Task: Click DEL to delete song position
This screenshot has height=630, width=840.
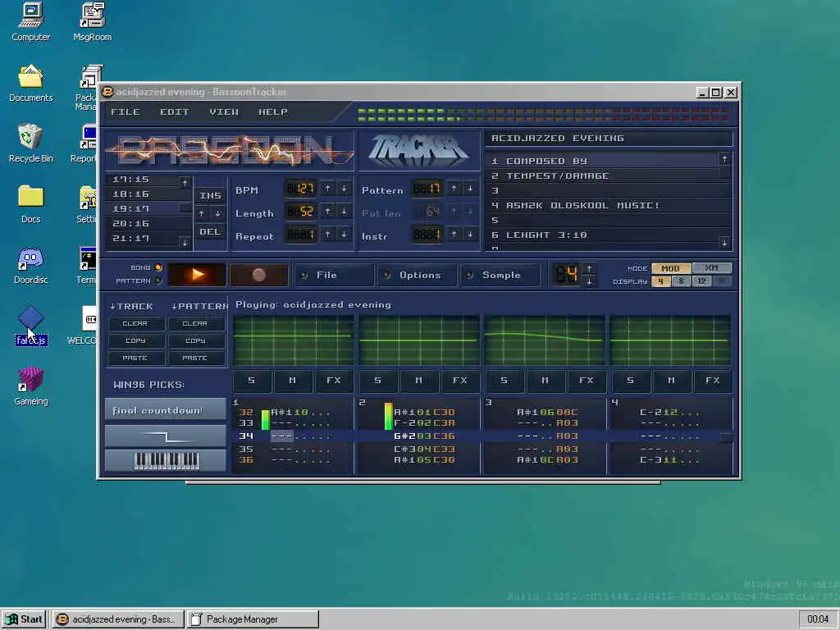Action: [x=210, y=231]
